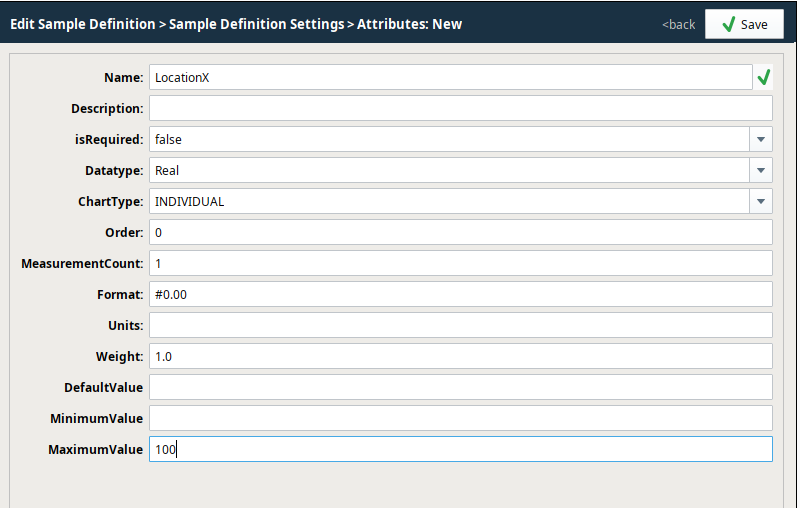Select the isRequired combo box showing false
This screenshot has width=800, height=508.
pyautogui.click(x=448, y=140)
